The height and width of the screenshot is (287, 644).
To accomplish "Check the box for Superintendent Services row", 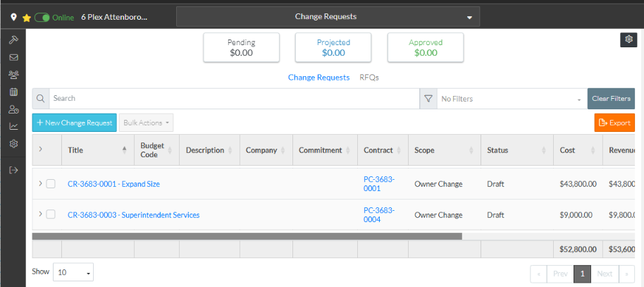I will tap(51, 214).
